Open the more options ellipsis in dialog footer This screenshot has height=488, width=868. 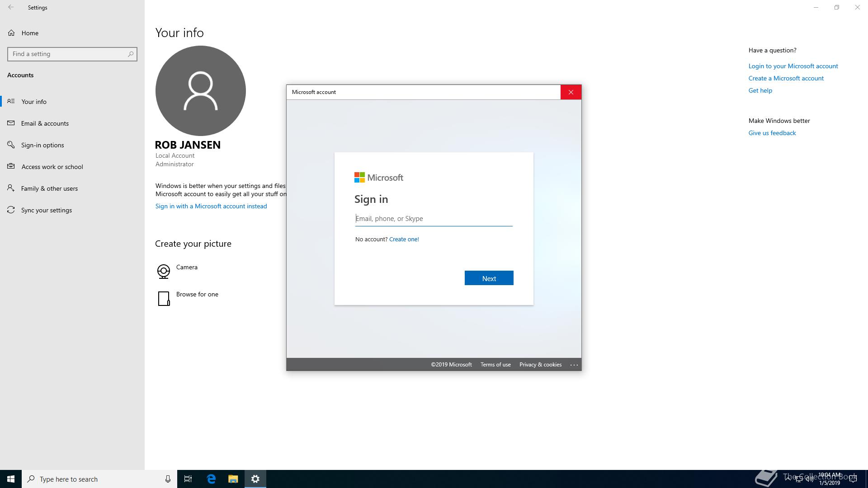574,365
